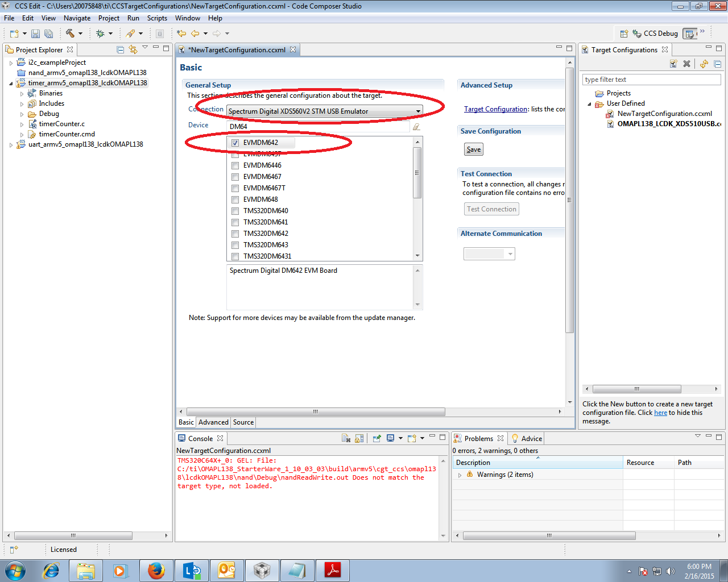Open Adobe Reader from the taskbar

click(332, 570)
